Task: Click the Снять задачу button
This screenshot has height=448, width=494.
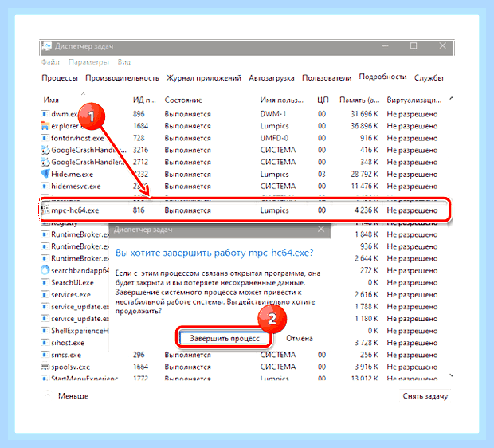Action: click(x=425, y=396)
